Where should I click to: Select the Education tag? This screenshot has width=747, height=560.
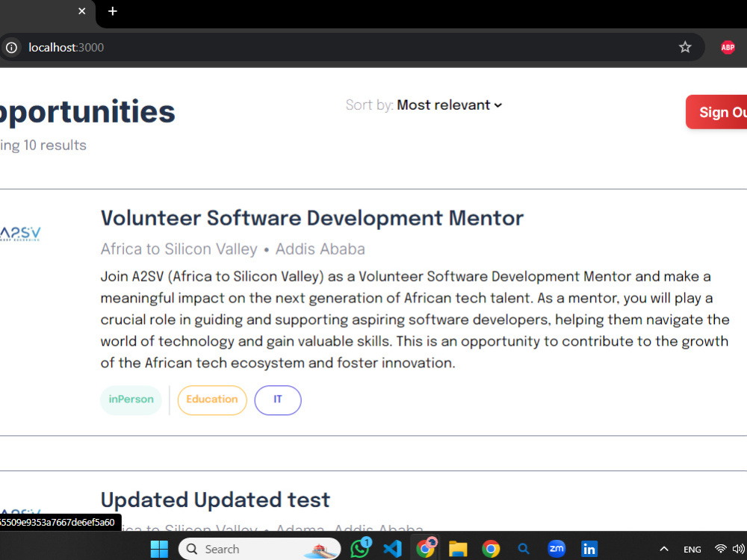[212, 400]
